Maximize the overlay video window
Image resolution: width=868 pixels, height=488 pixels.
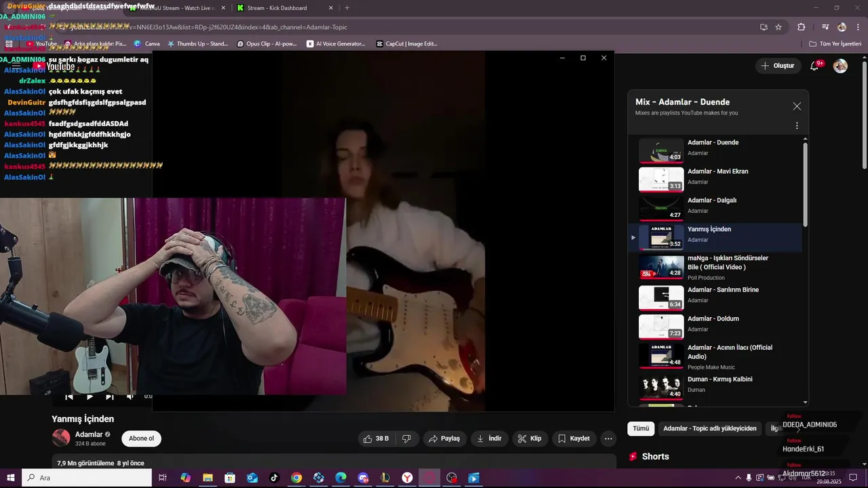[583, 58]
